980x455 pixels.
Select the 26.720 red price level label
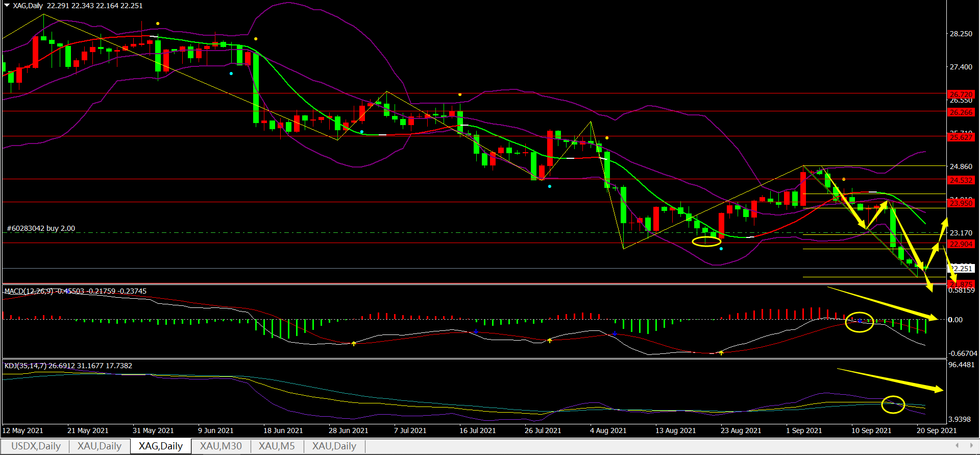(x=961, y=94)
